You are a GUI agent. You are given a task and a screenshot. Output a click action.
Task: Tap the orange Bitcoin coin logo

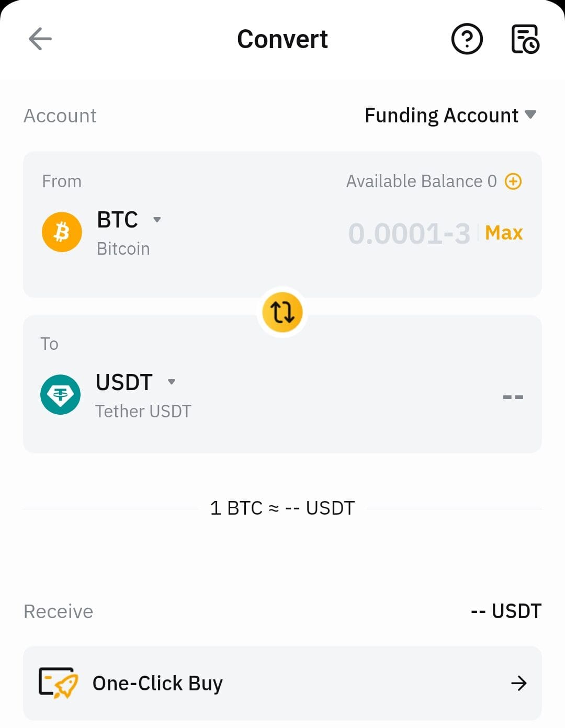62,232
